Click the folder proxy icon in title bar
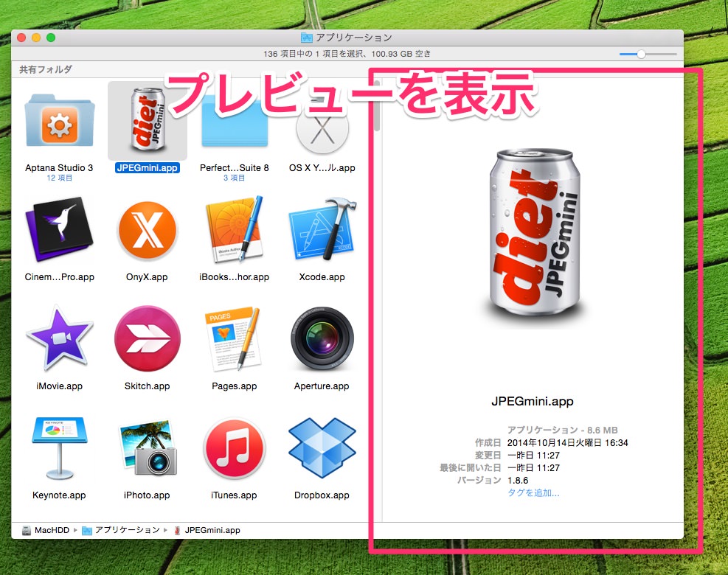728x575 pixels. coord(306,38)
